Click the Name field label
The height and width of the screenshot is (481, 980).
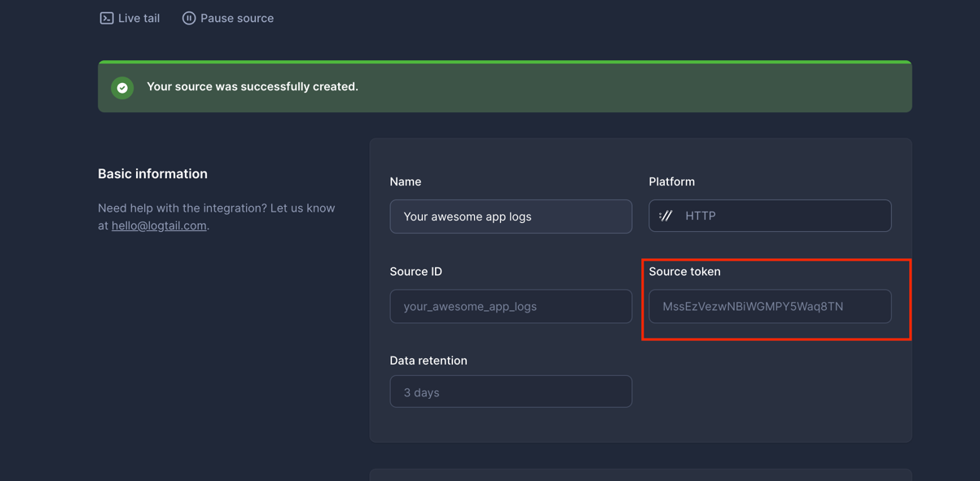pos(405,181)
